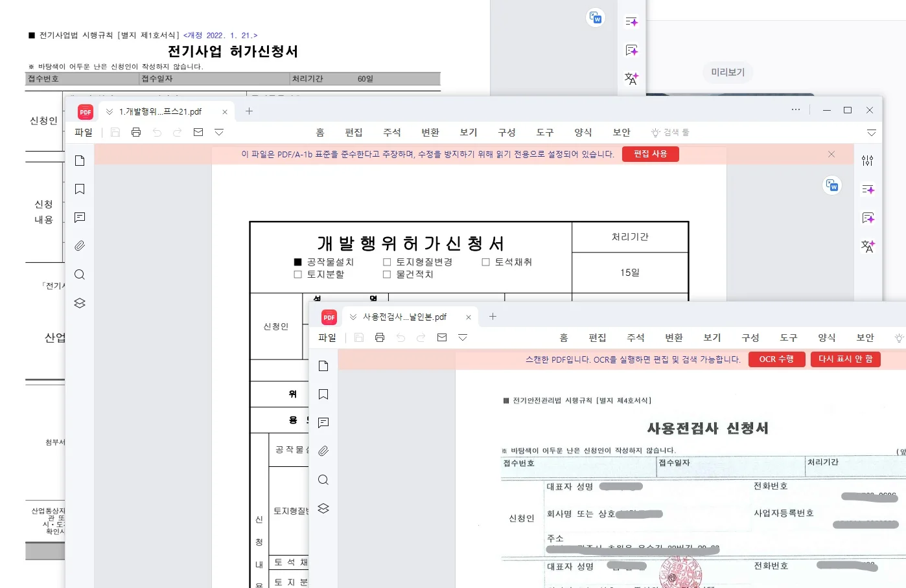Image resolution: width=906 pixels, height=588 pixels.
Task: Open search panel in 사용전검사 PDF window
Action: click(x=323, y=480)
